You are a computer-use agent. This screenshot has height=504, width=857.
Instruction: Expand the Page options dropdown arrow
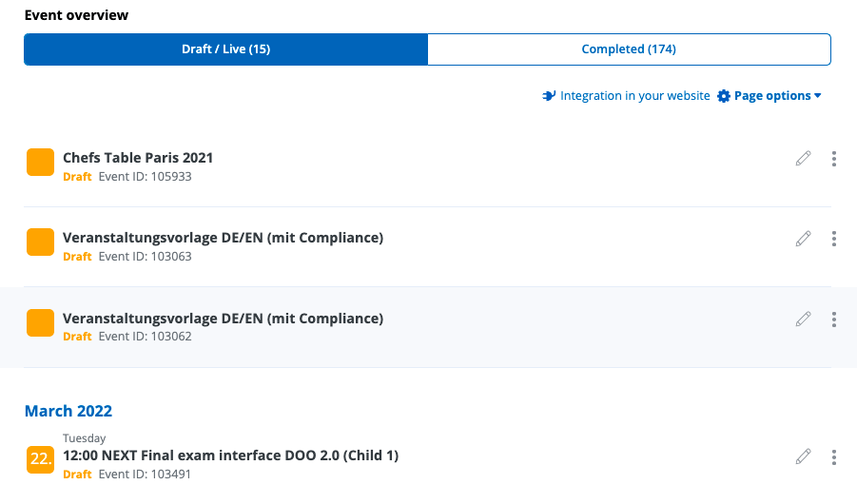(x=817, y=96)
